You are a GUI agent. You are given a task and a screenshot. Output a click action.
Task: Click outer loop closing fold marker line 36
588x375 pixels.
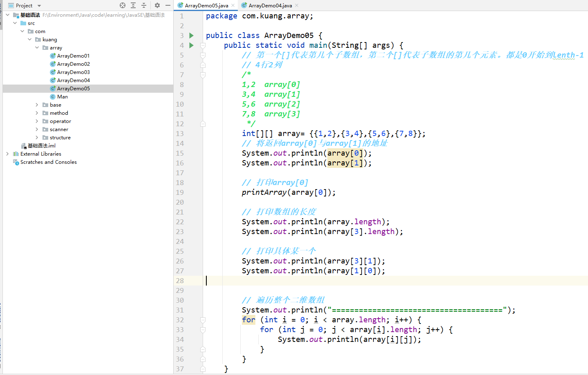point(203,359)
